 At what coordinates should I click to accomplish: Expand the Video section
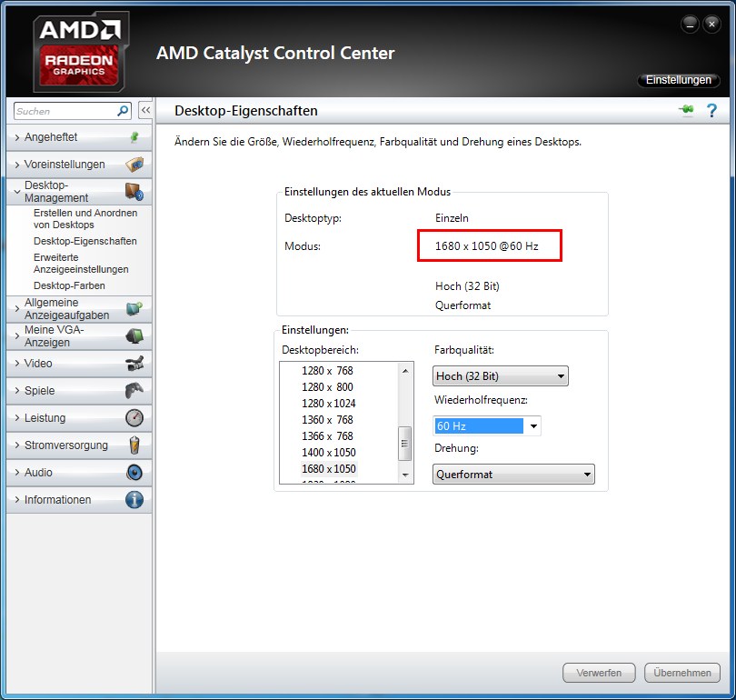click(x=17, y=363)
